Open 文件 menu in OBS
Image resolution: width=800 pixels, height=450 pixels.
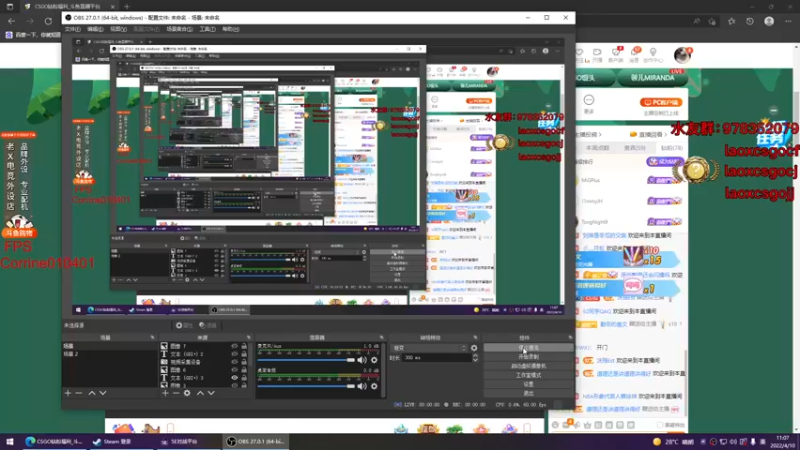[x=72, y=29]
